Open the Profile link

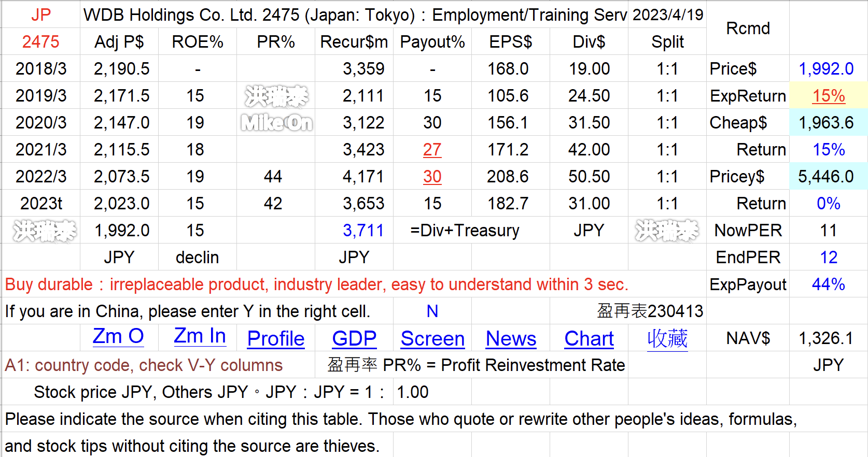click(x=276, y=339)
